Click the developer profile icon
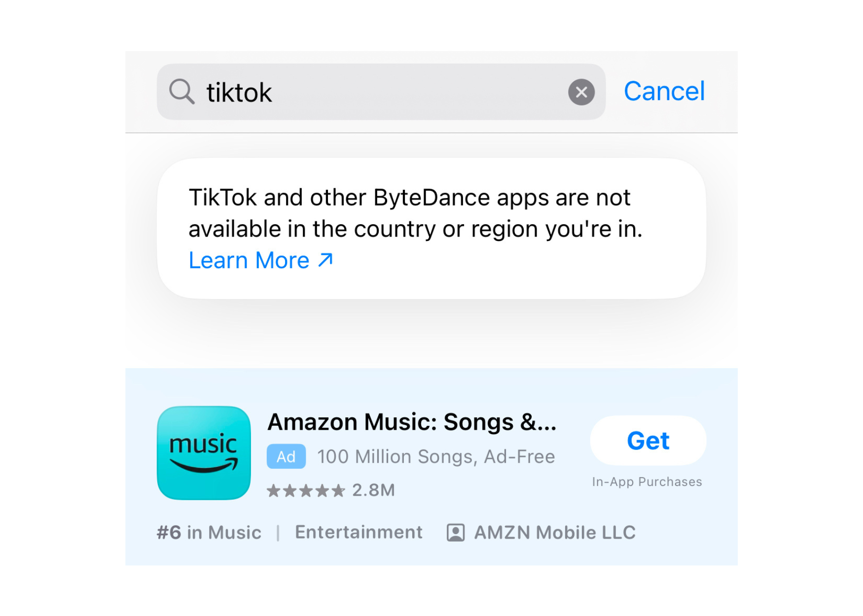The image size is (863, 616). [x=455, y=533]
